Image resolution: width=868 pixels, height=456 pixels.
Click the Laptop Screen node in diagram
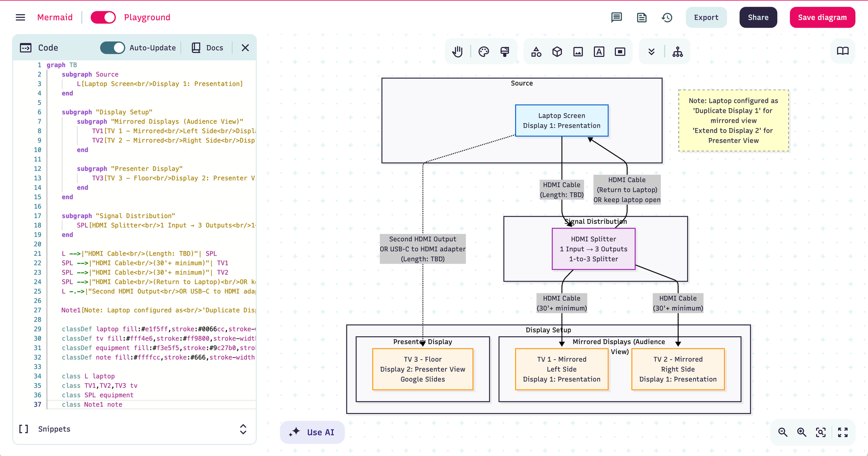pyautogui.click(x=562, y=121)
